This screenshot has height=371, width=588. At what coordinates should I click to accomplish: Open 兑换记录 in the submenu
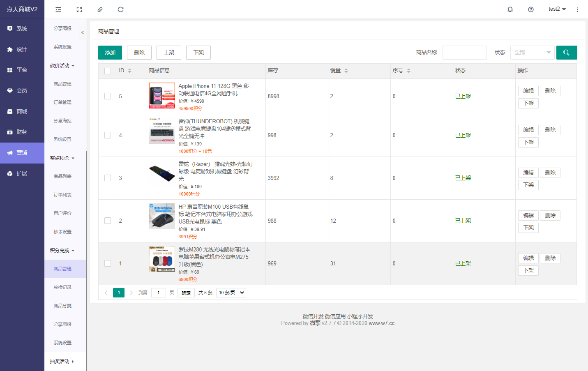click(x=62, y=287)
